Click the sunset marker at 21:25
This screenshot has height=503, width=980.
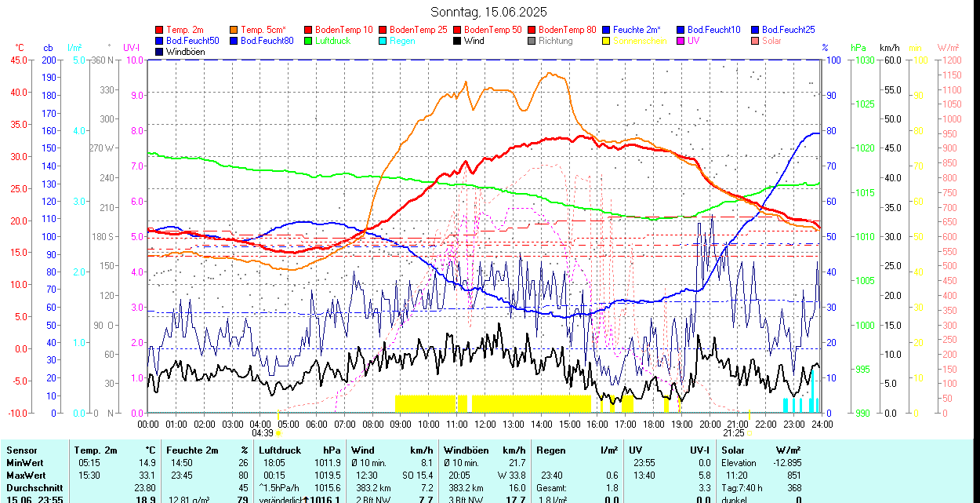(x=750, y=433)
